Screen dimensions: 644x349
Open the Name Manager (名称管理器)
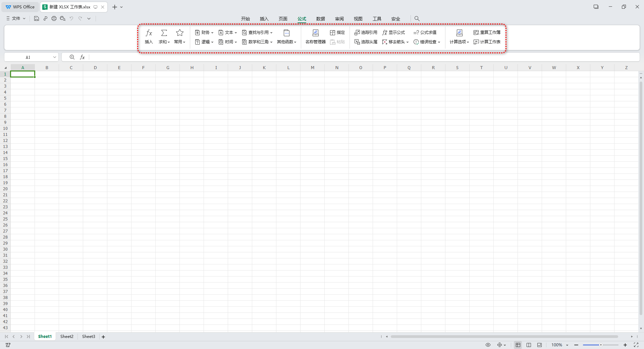point(315,36)
